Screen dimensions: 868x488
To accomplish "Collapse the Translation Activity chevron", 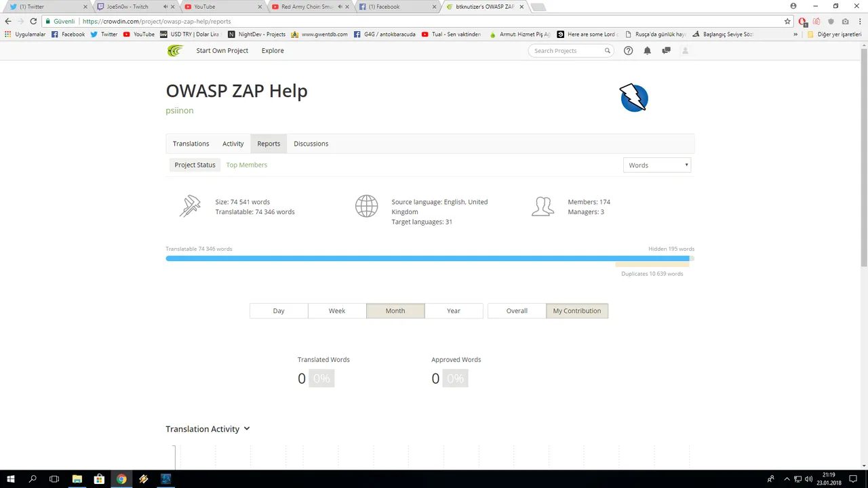I will (x=247, y=428).
